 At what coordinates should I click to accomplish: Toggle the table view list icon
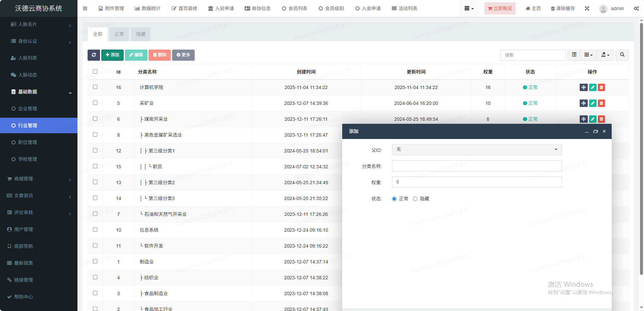pyautogui.click(x=574, y=55)
